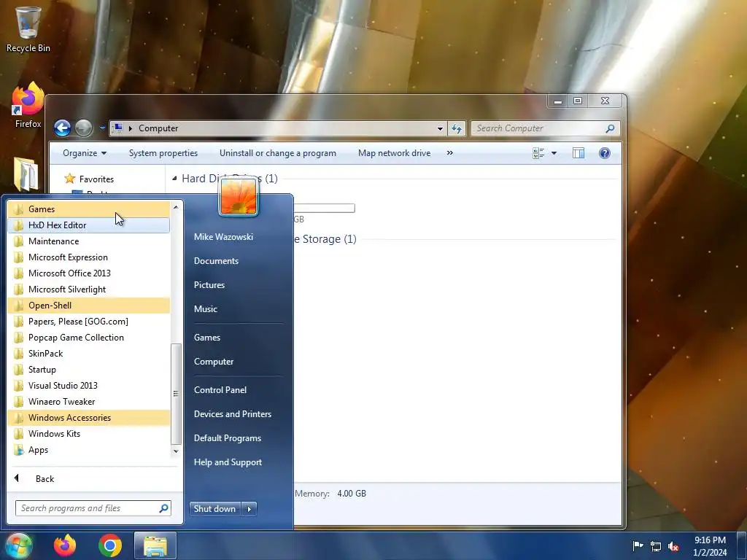Open Documents from Start menu

click(216, 261)
